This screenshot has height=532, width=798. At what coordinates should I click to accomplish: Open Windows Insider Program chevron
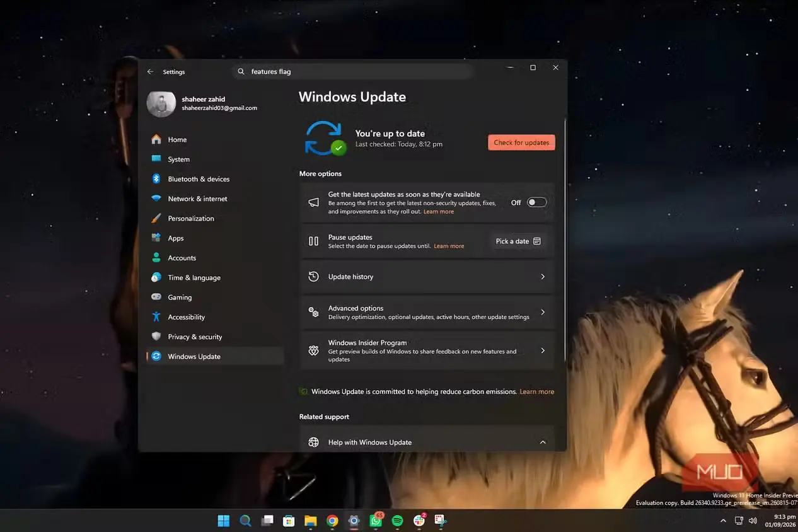(543, 350)
